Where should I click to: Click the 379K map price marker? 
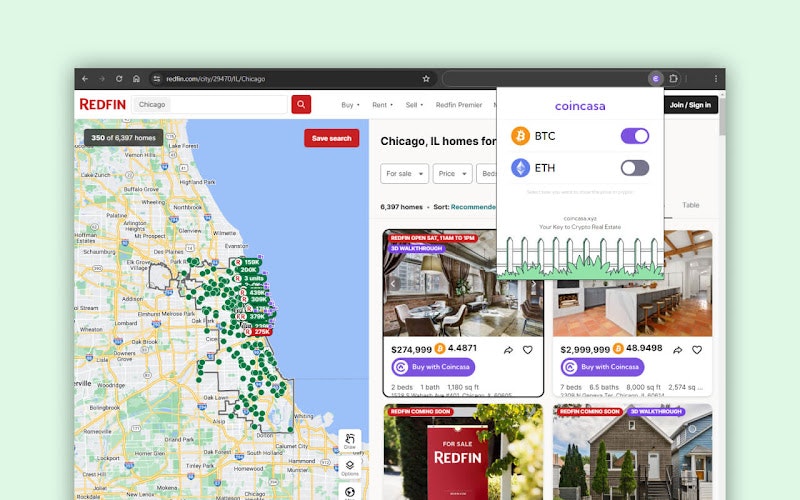click(x=253, y=316)
